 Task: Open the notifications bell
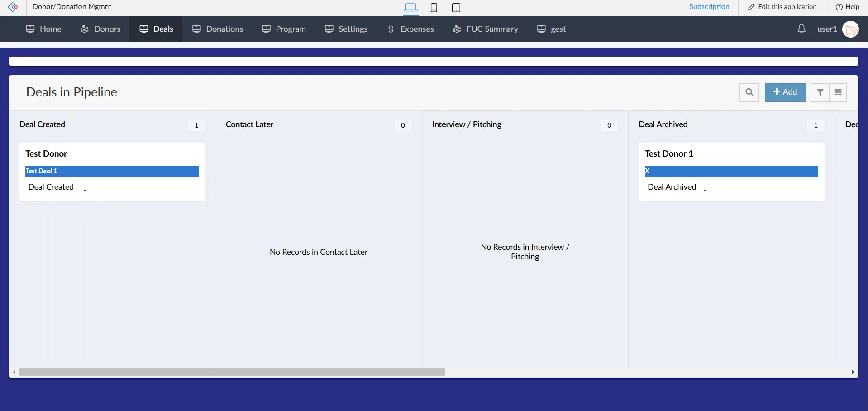pos(801,29)
